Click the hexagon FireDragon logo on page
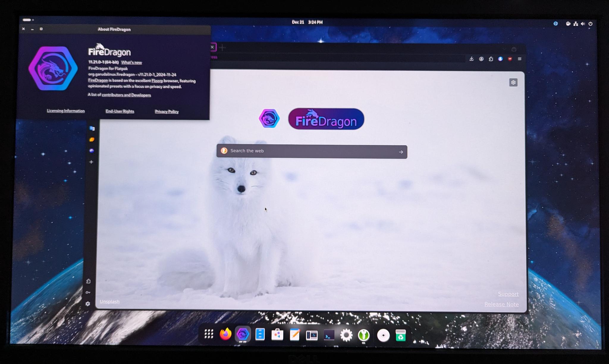The width and height of the screenshot is (609, 364). (269, 118)
